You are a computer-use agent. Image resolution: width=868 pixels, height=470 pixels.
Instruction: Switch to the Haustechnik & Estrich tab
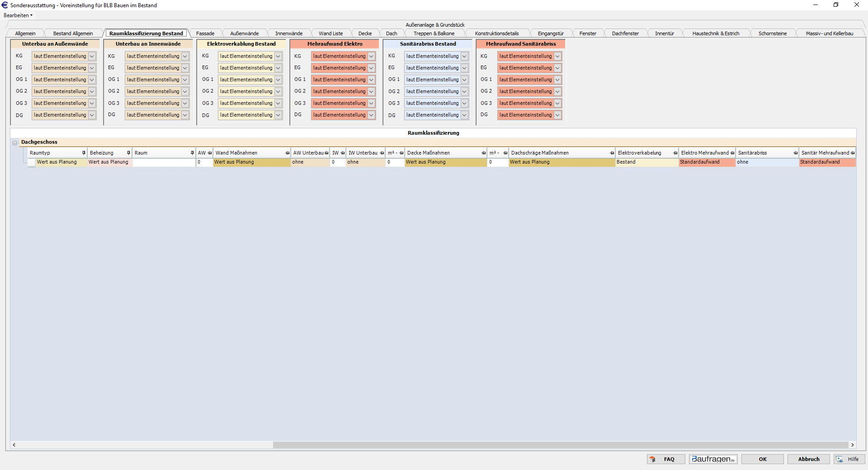coord(716,33)
